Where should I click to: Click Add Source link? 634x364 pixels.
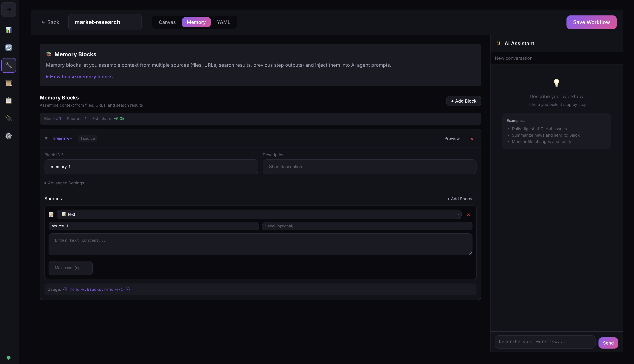point(460,199)
